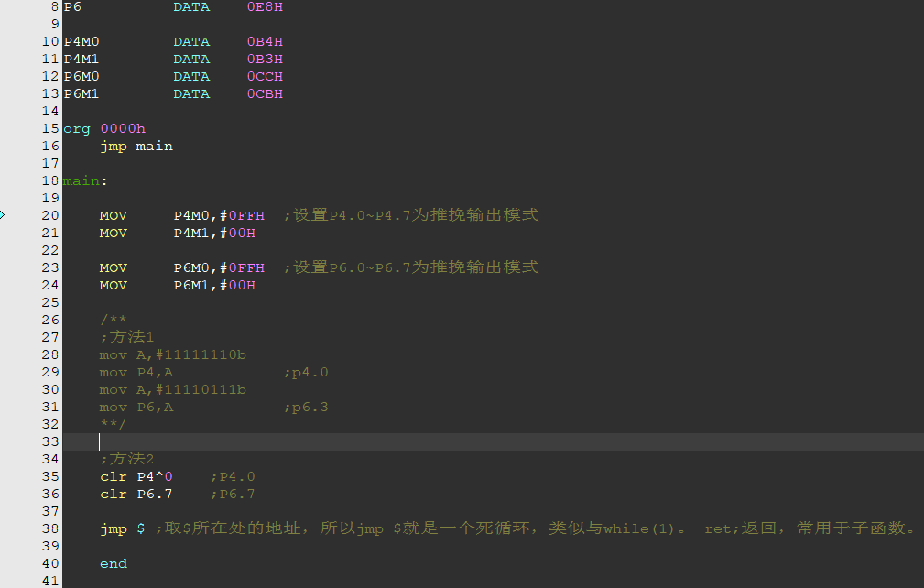Click the "0CBH" value on line 13

coord(265,93)
